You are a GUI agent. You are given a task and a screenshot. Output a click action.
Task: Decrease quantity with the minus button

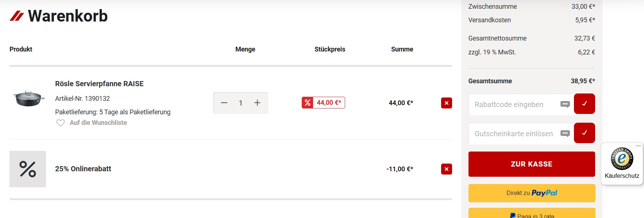[x=224, y=103]
